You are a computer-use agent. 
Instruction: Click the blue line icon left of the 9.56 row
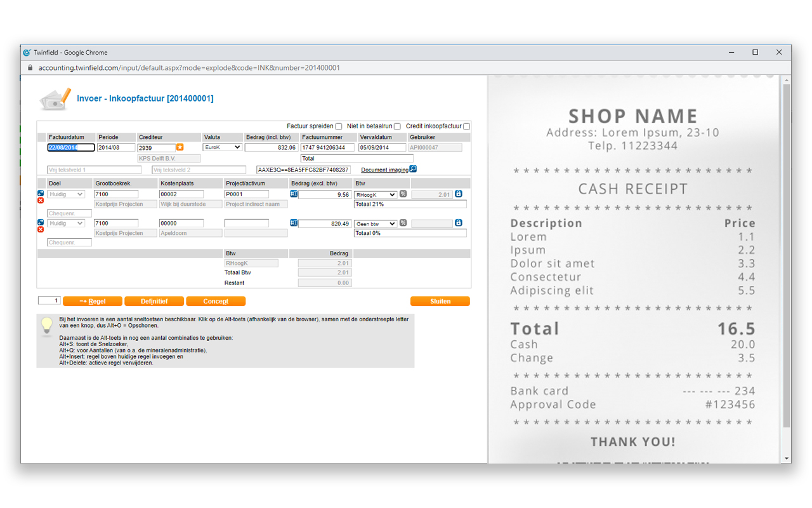(41, 193)
